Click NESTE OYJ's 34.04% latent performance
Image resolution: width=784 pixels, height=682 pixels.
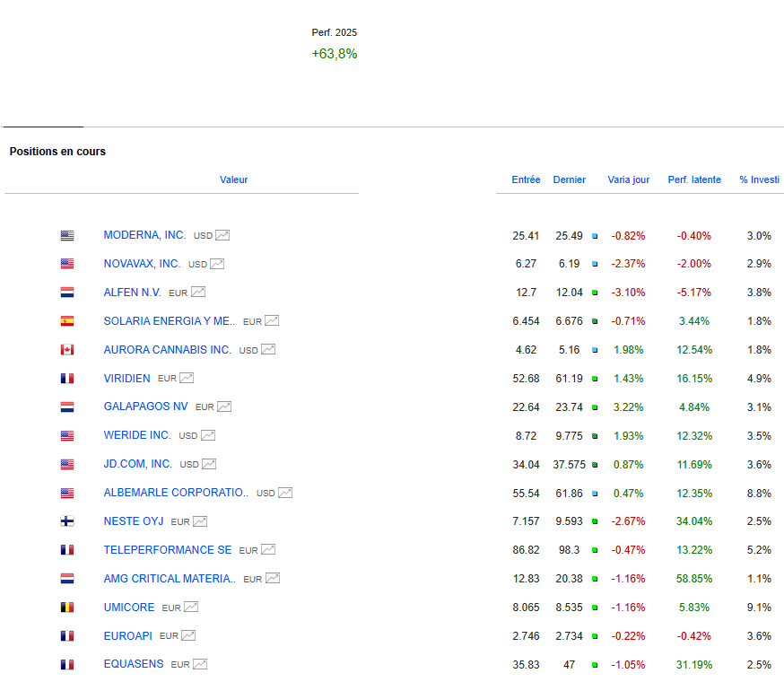point(694,521)
